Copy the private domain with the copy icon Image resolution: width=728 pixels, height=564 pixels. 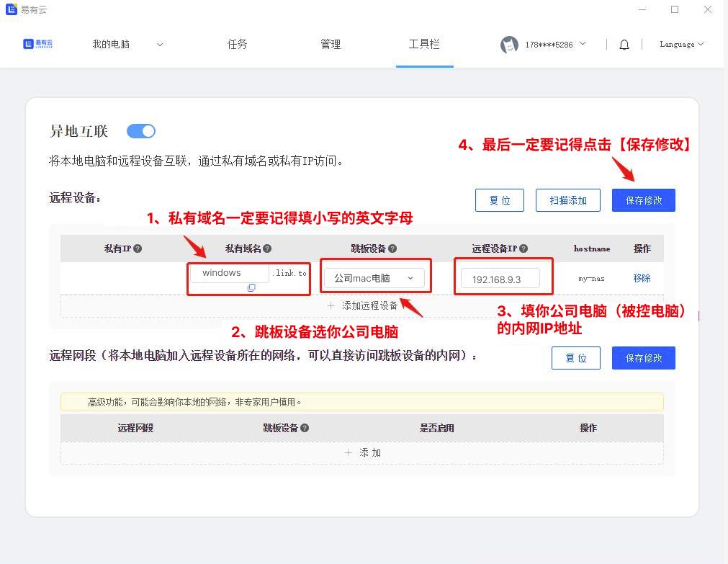tap(251, 288)
